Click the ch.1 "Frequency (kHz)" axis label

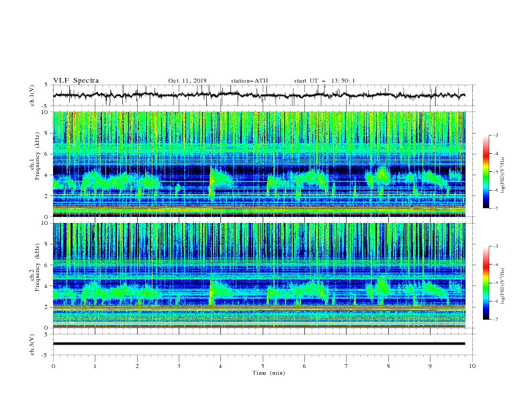tap(38, 156)
